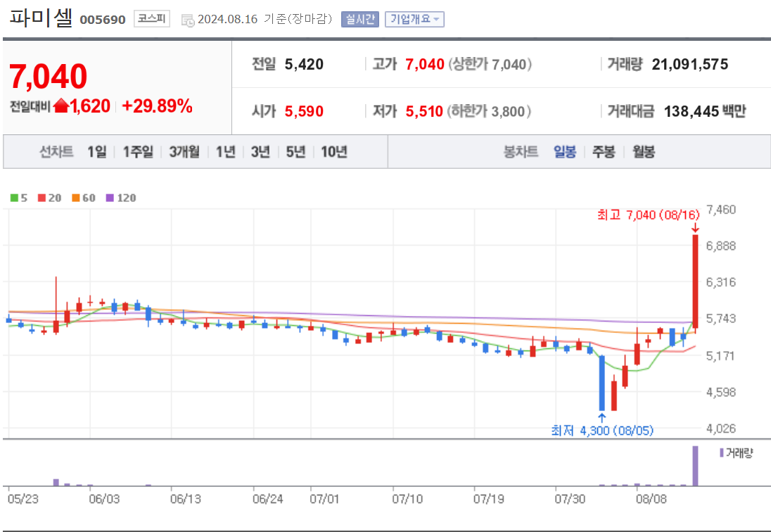Select the 10년 line chart tab
The width and height of the screenshot is (771, 532).
tap(334, 152)
